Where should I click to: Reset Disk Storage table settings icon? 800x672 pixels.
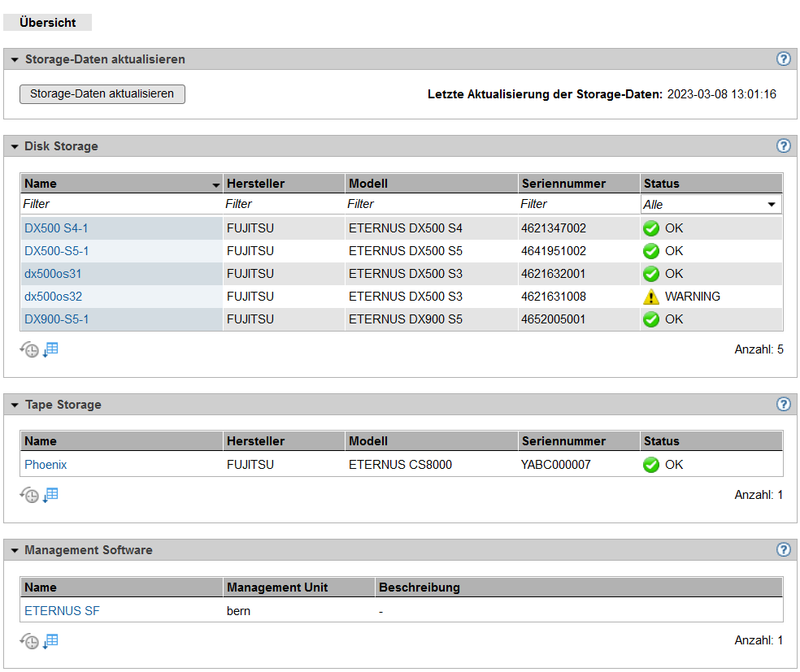(30, 350)
